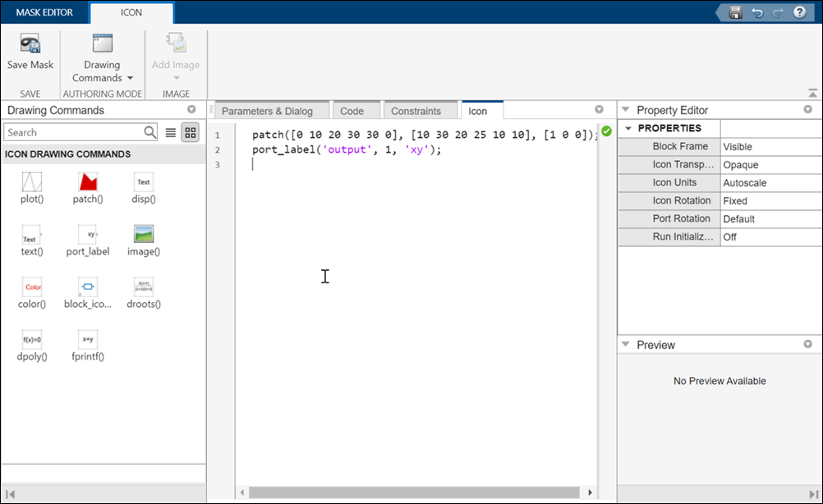Change Icon Transparency value Opaque

click(771, 165)
